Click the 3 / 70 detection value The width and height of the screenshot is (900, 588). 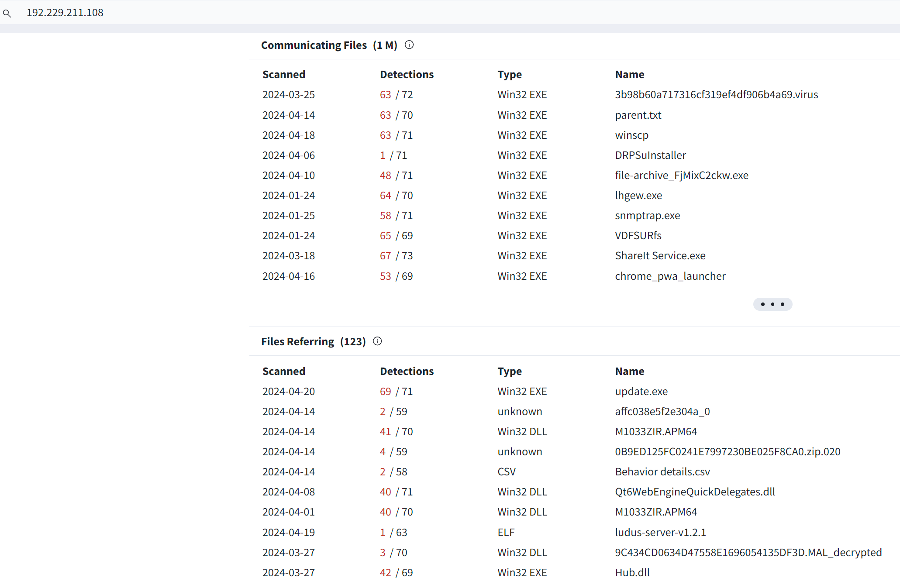pyautogui.click(x=393, y=553)
